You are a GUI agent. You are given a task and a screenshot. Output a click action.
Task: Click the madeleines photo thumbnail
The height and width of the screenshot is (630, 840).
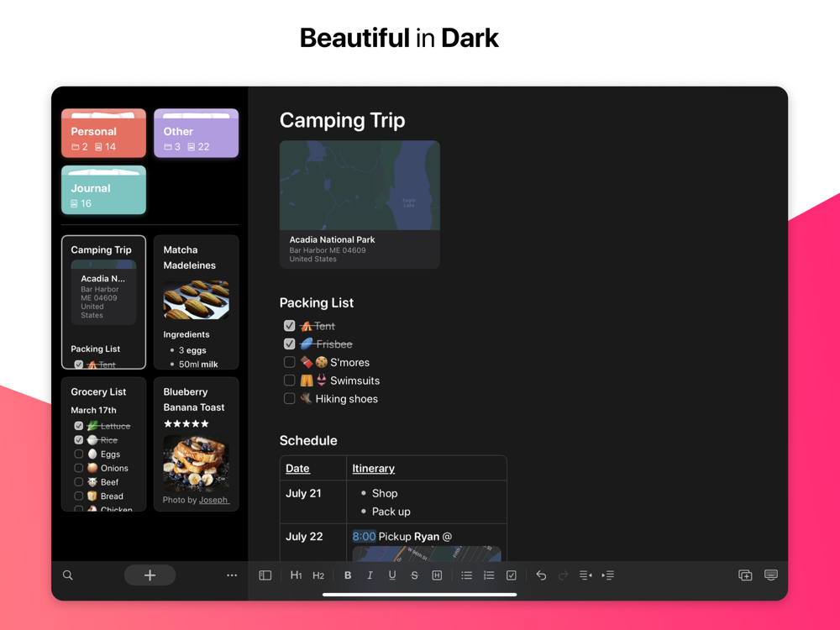pos(196,300)
